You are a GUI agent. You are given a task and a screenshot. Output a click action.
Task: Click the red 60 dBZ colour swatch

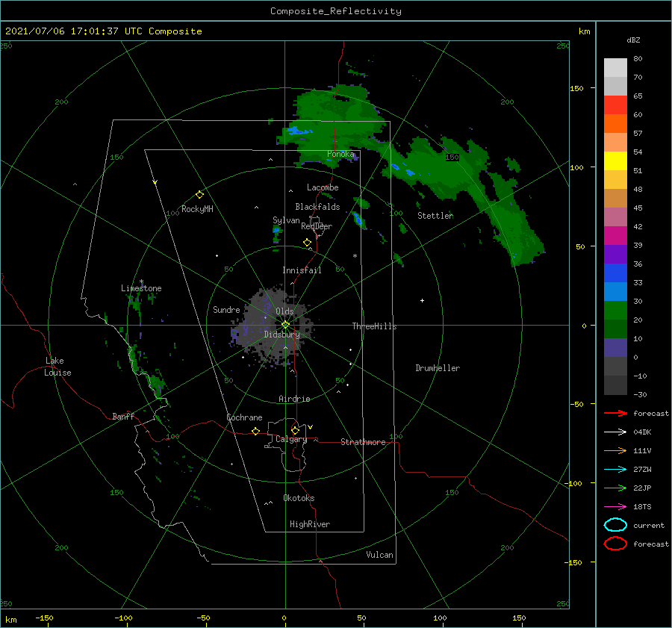pos(615,105)
